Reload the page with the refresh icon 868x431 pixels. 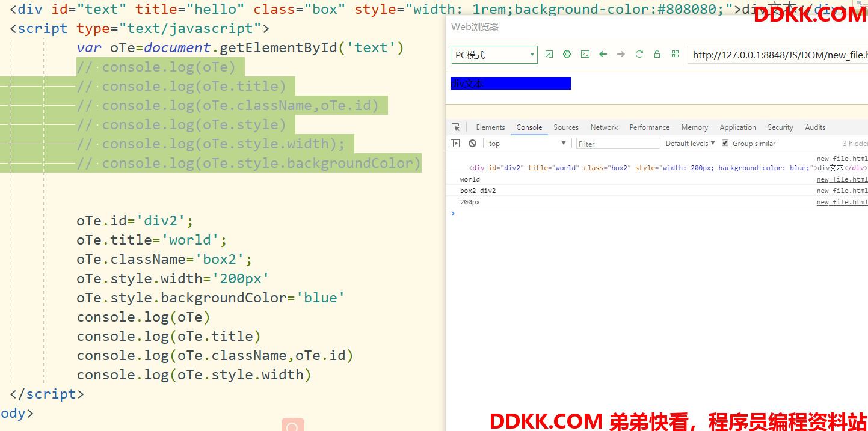(639, 54)
